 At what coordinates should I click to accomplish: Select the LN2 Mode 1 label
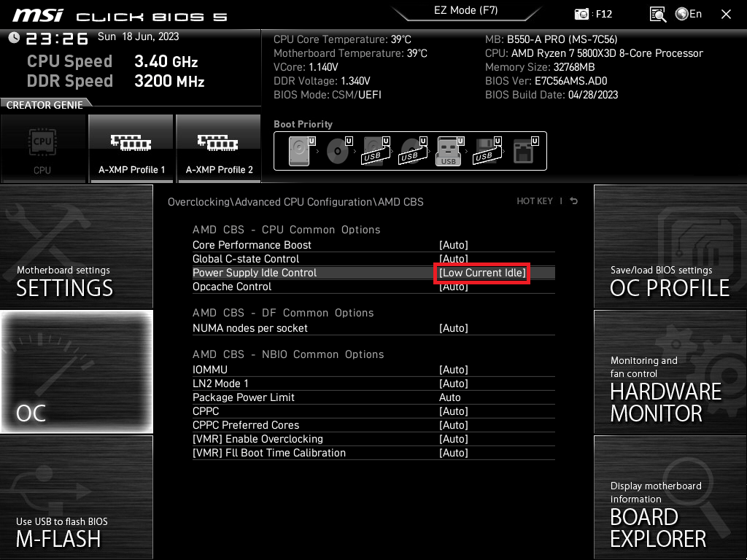pyautogui.click(x=220, y=384)
